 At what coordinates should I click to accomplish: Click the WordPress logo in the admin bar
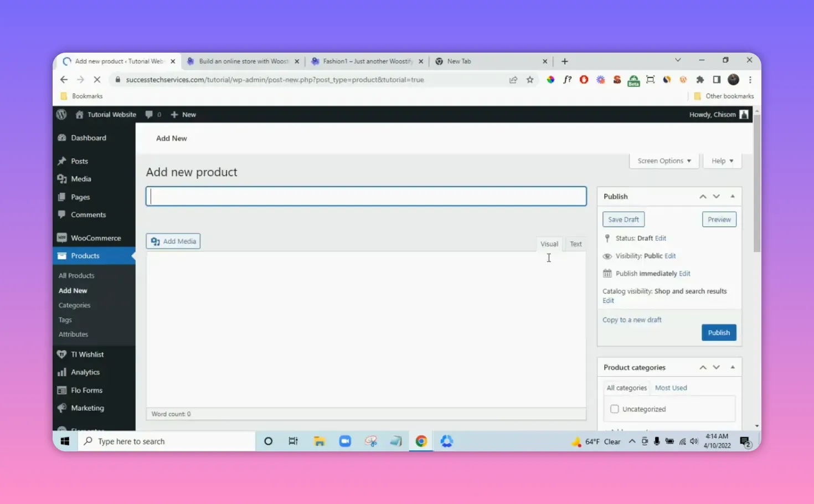(61, 114)
